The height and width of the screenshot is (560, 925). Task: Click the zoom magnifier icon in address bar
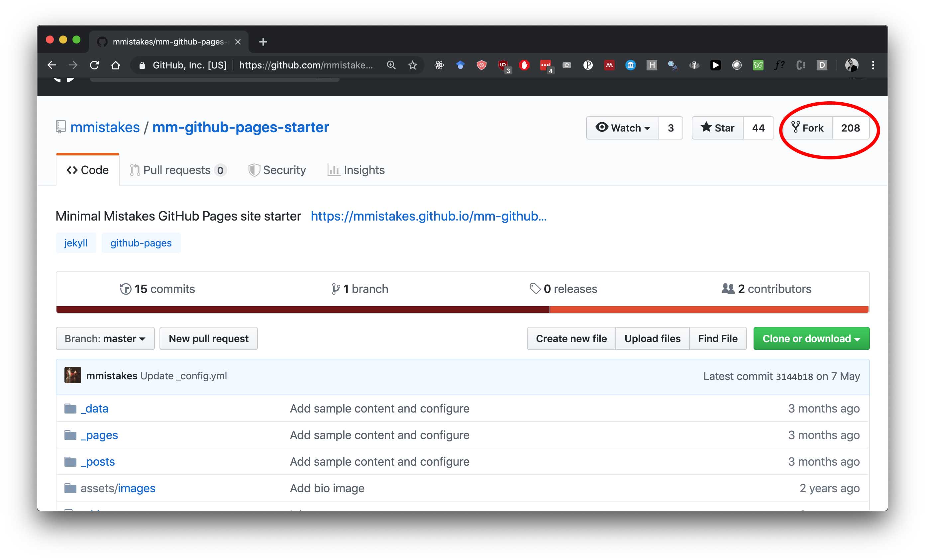click(391, 65)
